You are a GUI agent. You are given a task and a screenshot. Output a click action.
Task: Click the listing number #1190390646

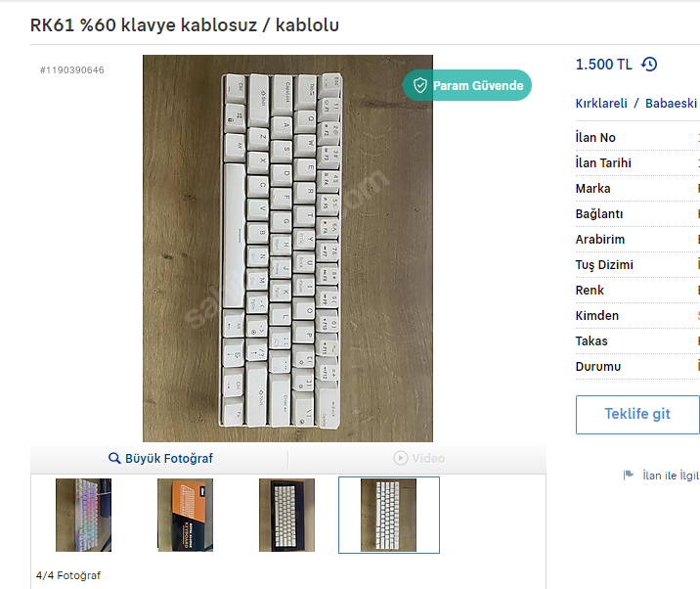coord(72,70)
